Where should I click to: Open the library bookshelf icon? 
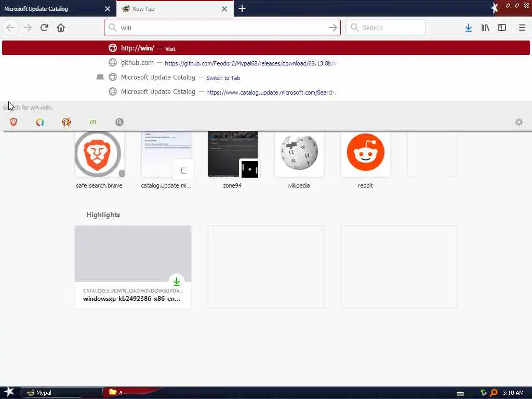click(x=485, y=28)
